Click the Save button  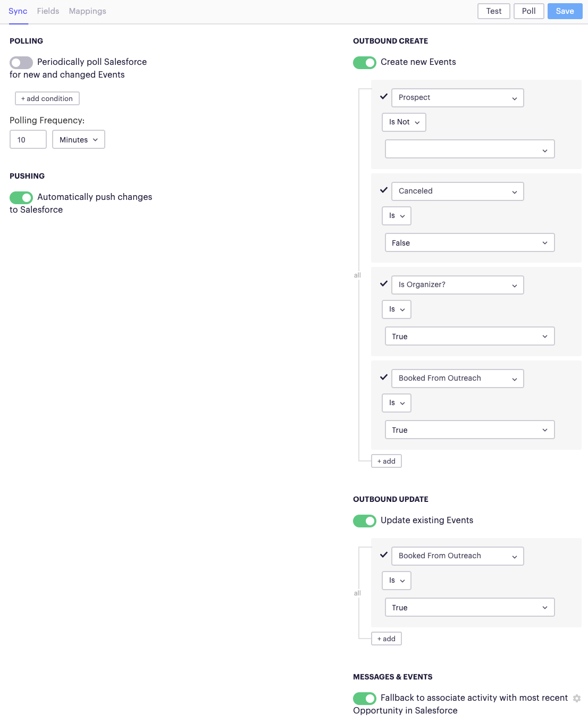tap(565, 11)
